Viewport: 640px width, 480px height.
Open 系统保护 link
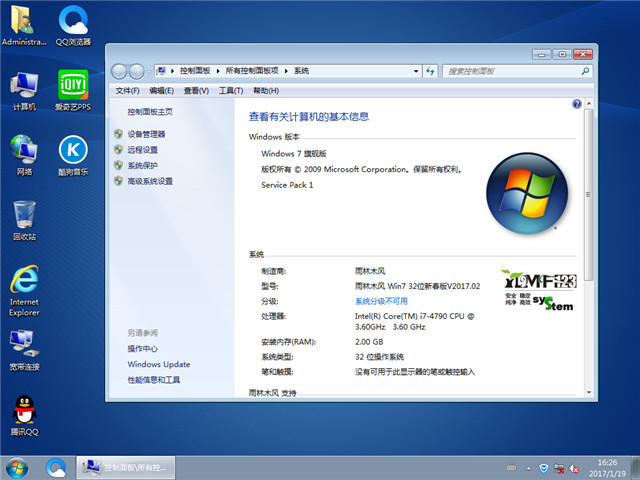tap(142, 165)
